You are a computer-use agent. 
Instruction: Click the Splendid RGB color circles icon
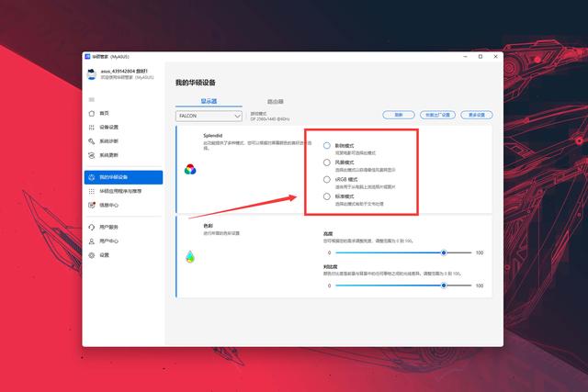(190, 170)
